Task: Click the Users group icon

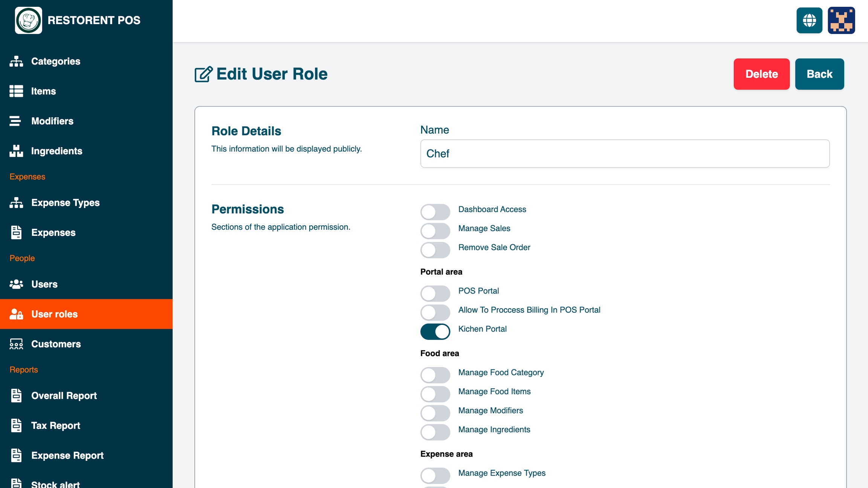Action: point(16,284)
